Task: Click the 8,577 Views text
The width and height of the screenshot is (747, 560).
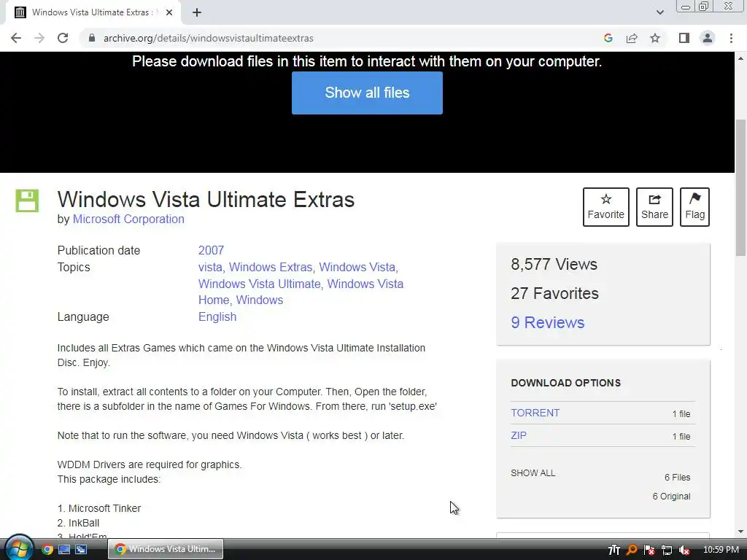Action: pyautogui.click(x=554, y=264)
